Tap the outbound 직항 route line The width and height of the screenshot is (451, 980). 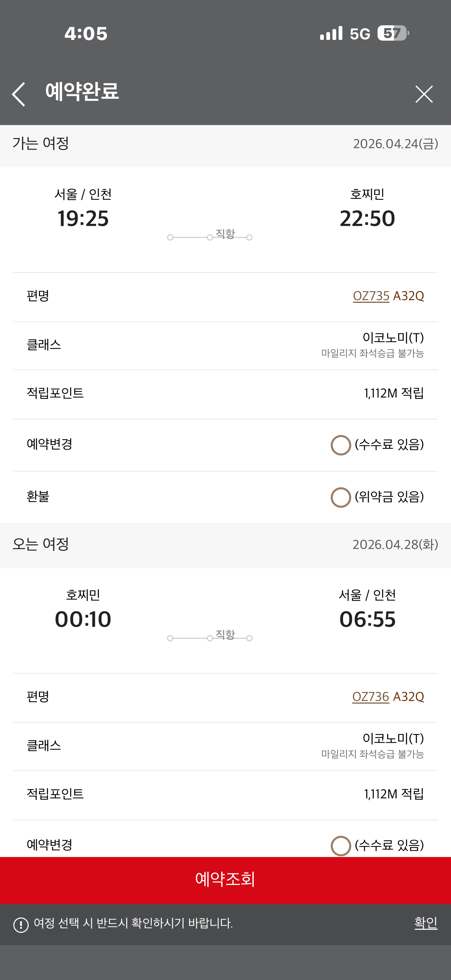pos(209,237)
